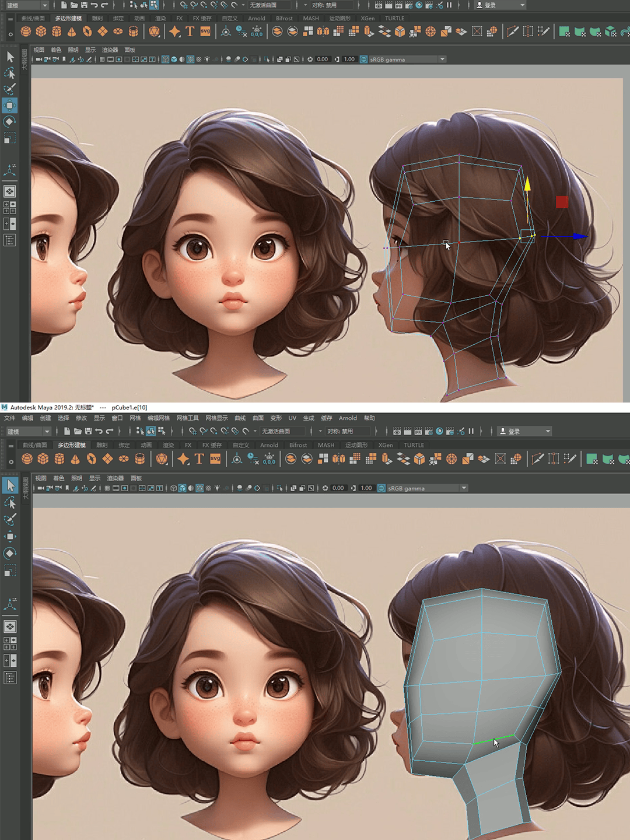Click the polygon sphere shelf icon in lower window
The width and height of the screenshot is (630, 840).
click(27, 459)
